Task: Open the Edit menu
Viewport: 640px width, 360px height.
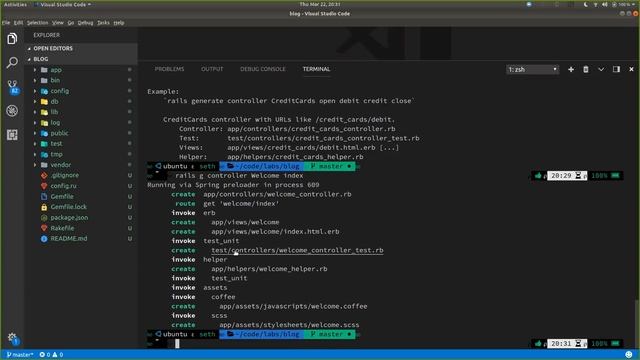Action: 18,23
